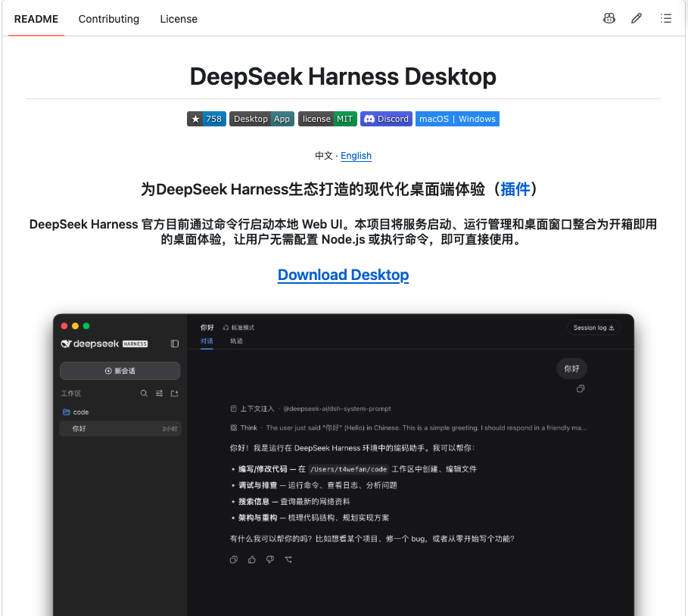Open the workspace filter sliders icon
This screenshot has width=688, height=616.
click(159, 393)
